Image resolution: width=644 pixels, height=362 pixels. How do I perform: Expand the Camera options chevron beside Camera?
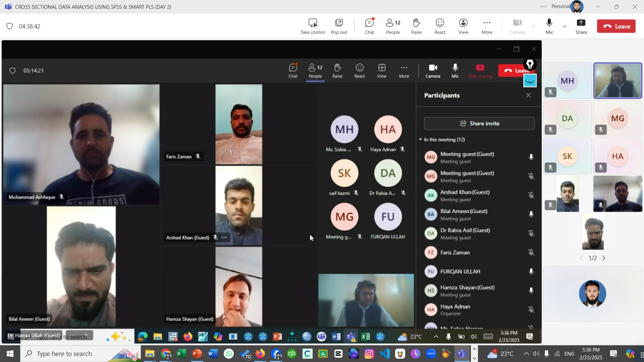click(533, 27)
